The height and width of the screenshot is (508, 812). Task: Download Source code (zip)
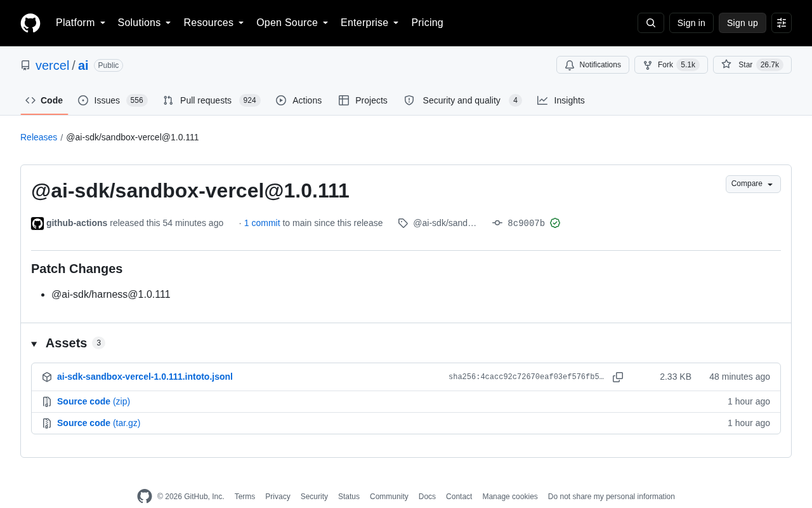[x=93, y=401]
